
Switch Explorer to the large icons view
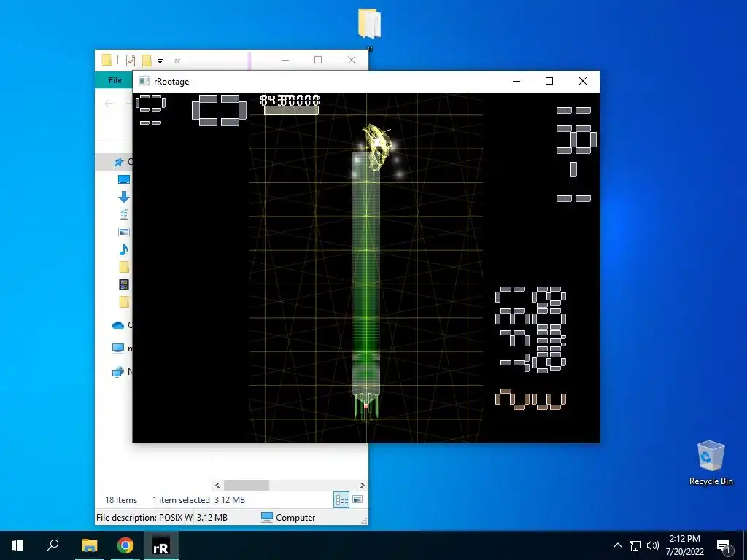357,499
